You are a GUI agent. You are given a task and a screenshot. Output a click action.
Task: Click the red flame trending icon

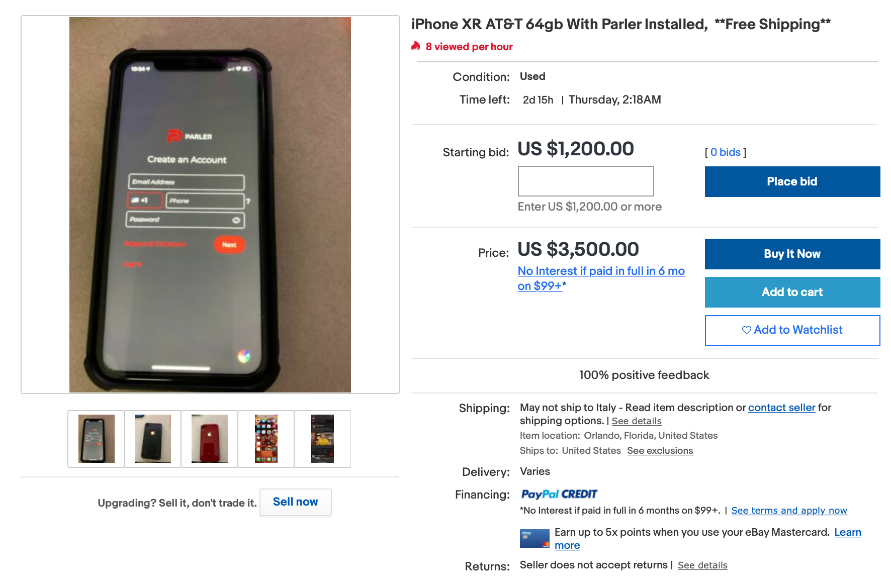click(415, 46)
